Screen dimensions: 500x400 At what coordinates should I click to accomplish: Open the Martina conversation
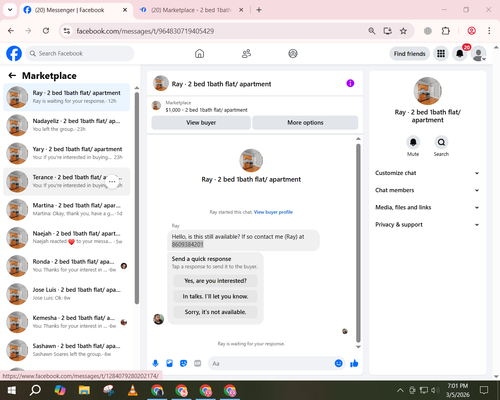[66, 210]
